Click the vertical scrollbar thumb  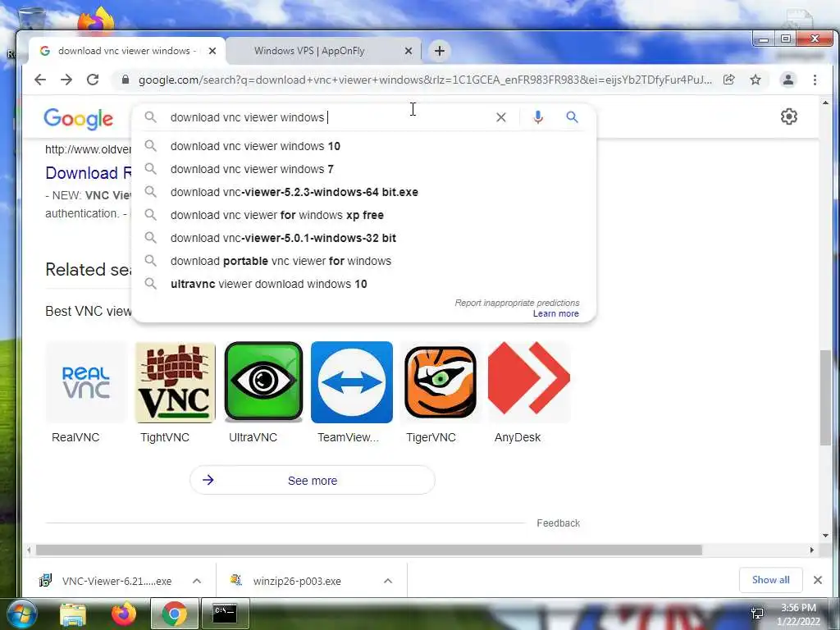[825, 397]
